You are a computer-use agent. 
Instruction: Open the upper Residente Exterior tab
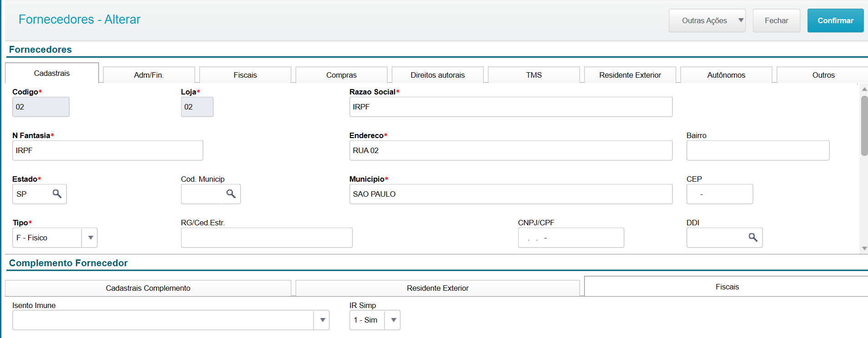coord(630,75)
